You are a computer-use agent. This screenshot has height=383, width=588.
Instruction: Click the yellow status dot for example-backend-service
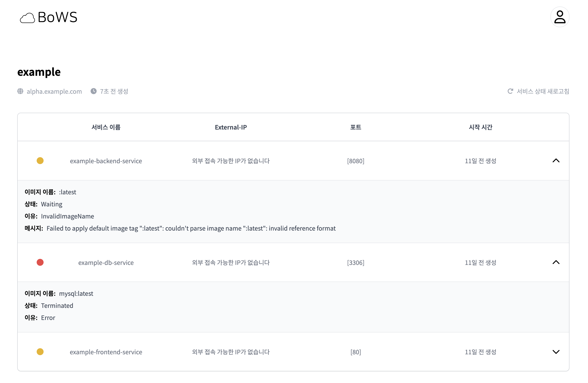point(40,161)
